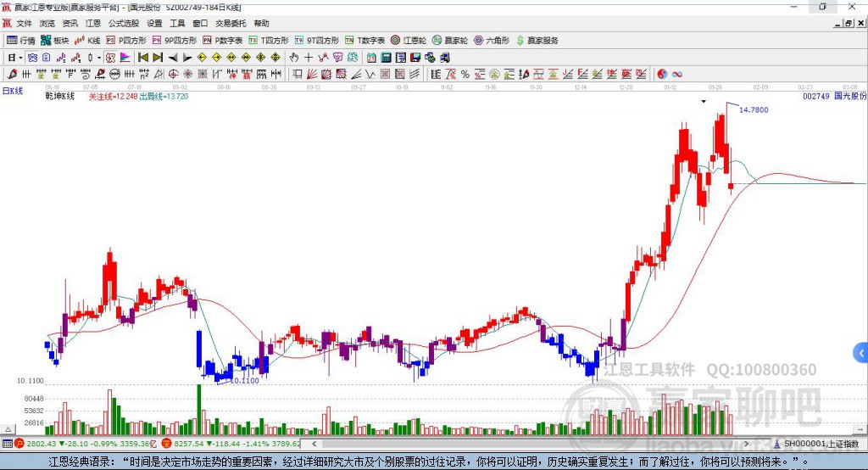The height and width of the screenshot is (470, 868).
Task: Click the black left arrow icon
Action: pos(173,58)
